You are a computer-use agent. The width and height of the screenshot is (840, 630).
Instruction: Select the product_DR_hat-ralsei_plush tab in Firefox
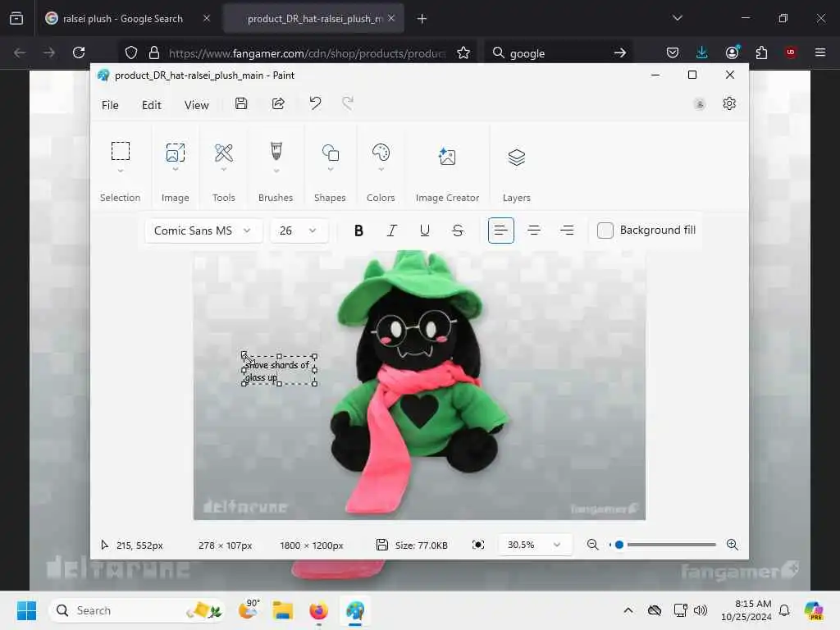(313, 19)
